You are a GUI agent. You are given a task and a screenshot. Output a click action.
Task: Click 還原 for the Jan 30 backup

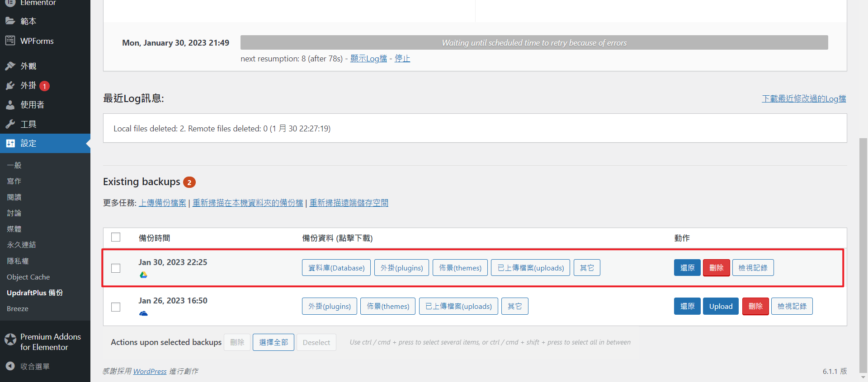(687, 268)
